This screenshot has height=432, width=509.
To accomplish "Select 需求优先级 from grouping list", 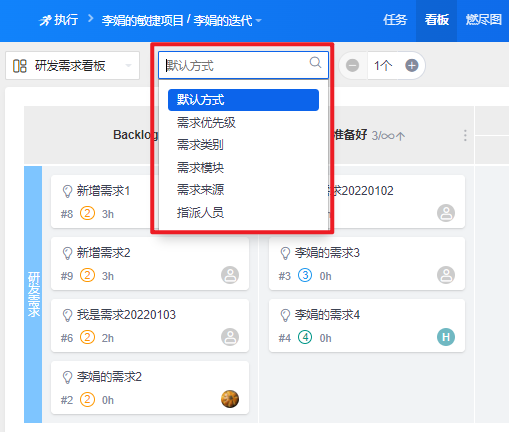I will [x=206, y=123].
